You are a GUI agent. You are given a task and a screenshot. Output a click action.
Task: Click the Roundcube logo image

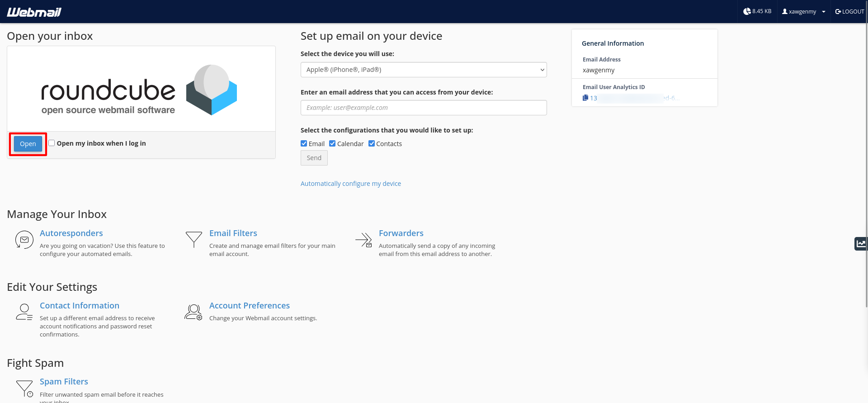pyautogui.click(x=139, y=90)
